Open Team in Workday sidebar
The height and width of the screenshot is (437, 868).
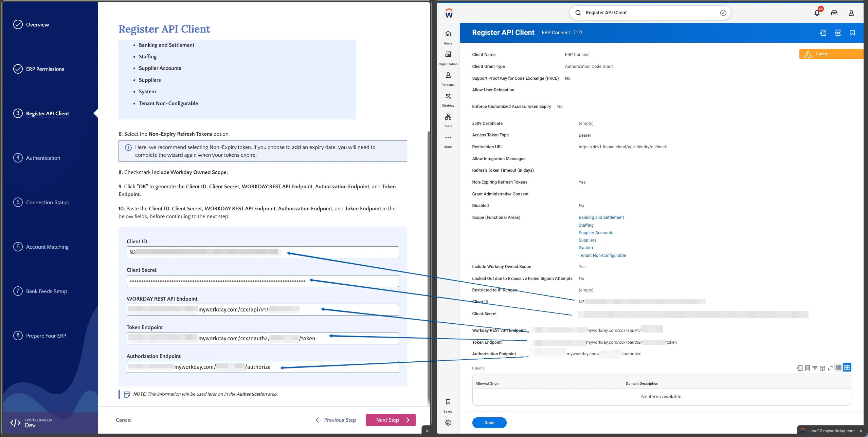[448, 120]
